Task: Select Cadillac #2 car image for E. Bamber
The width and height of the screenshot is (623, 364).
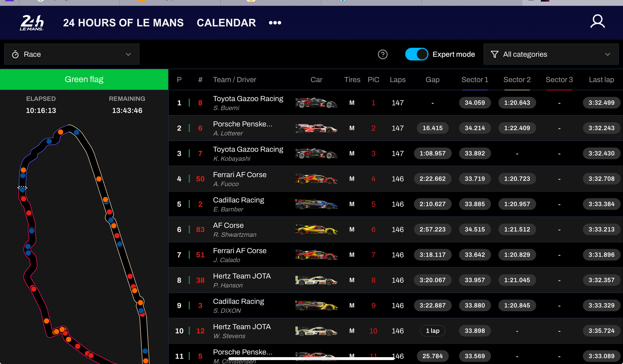Action: click(316, 204)
